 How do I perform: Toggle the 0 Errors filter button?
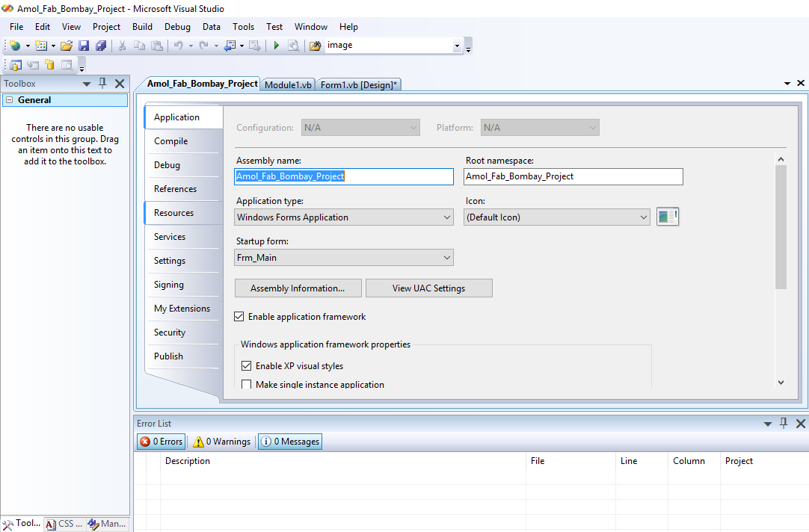pos(162,442)
